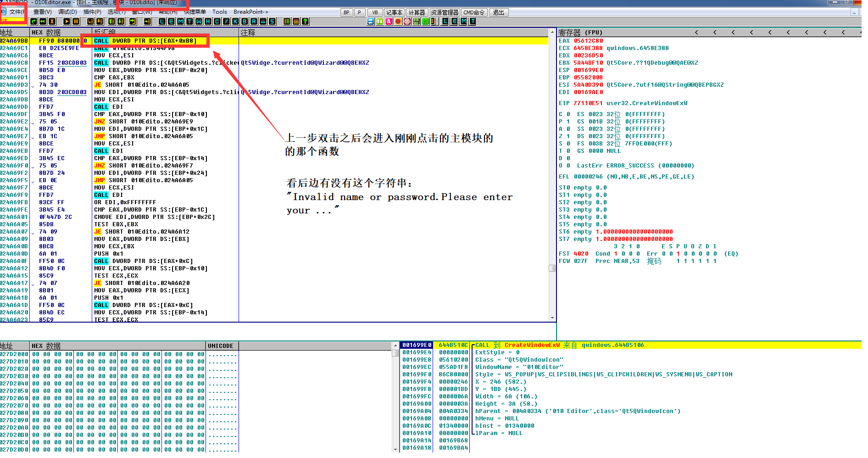Click the orange grid appearance icon
Viewport: 868px width, 458px height.
point(296,21)
